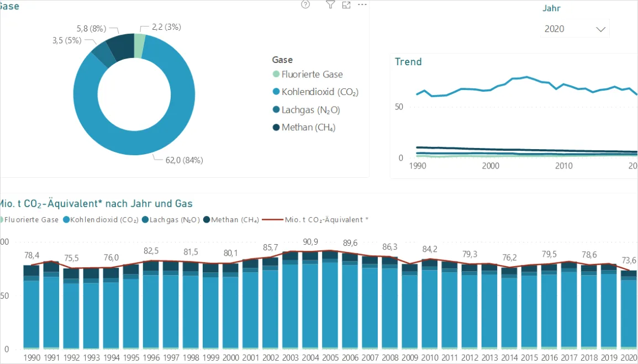The height and width of the screenshot is (364, 638).
Task: Click the Trend chart title
Action: pos(408,62)
